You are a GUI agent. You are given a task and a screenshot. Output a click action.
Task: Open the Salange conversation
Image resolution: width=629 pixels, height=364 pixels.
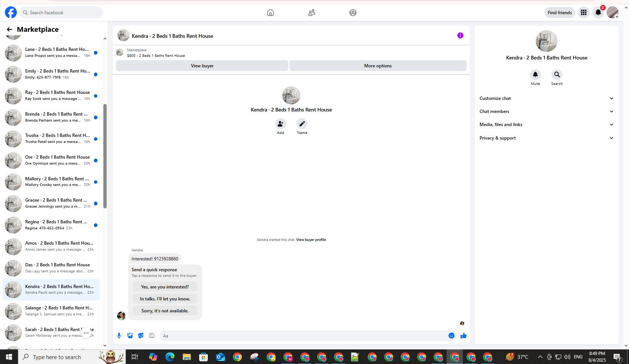(x=51, y=311)
